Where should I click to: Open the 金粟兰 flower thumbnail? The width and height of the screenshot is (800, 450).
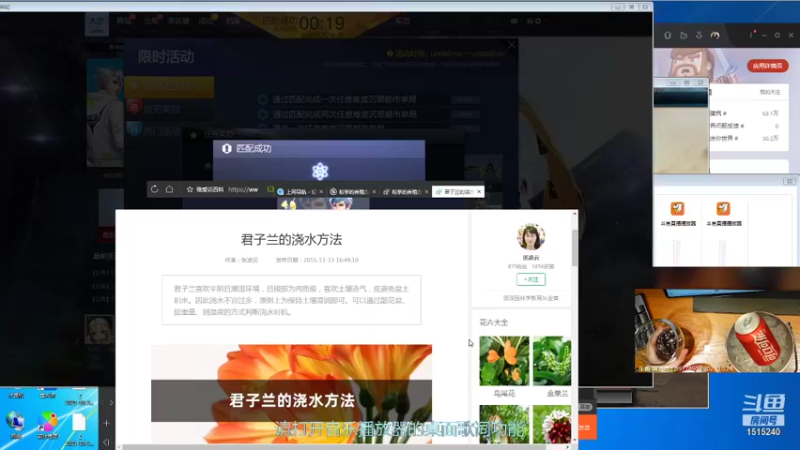point(552,360)
